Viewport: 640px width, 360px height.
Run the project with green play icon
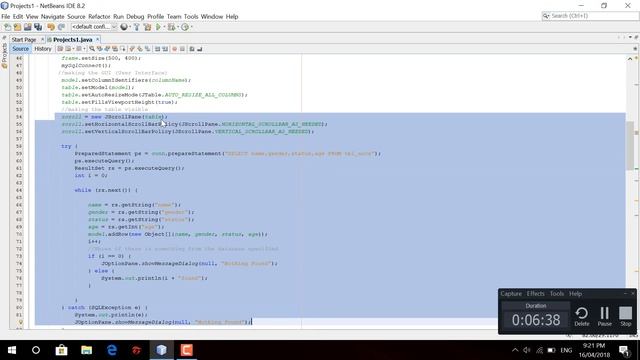[x=158, y=27]
